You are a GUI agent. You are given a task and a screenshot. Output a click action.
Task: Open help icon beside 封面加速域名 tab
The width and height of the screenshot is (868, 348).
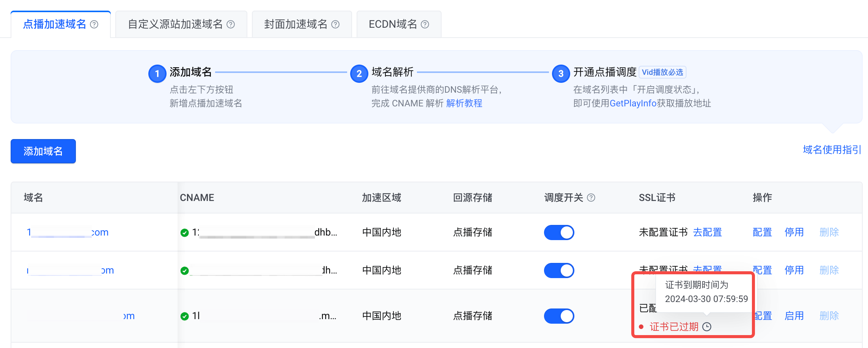(x=335, y=24)
